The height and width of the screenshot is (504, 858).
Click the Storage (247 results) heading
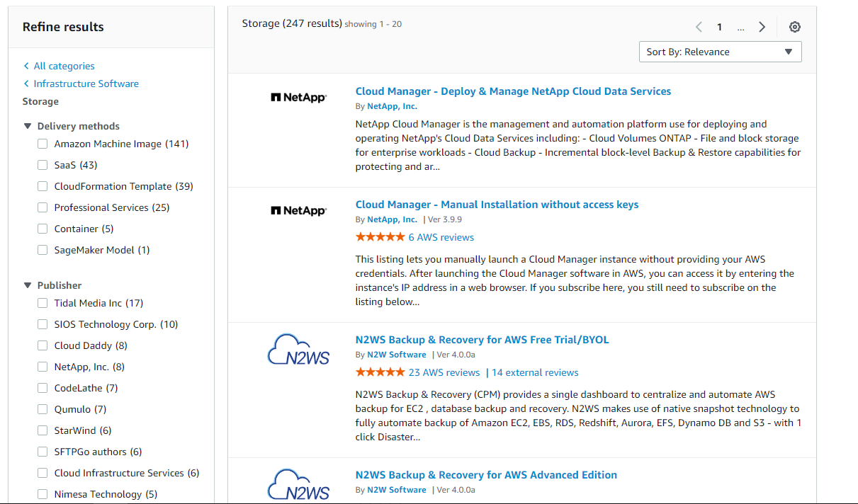292,23
